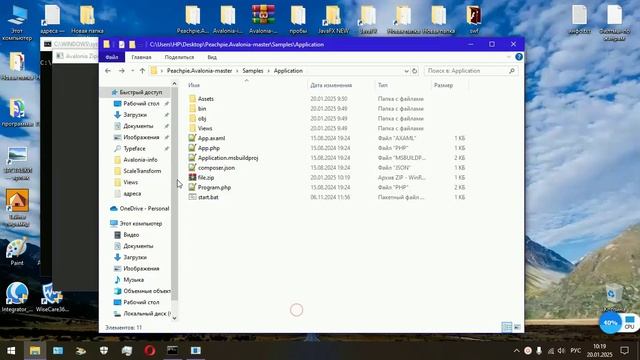The width and height of the screenshot is (640, 360).
Task: Select Avalonia-info in the navigation pane
Action: click(x=140, y=160)
